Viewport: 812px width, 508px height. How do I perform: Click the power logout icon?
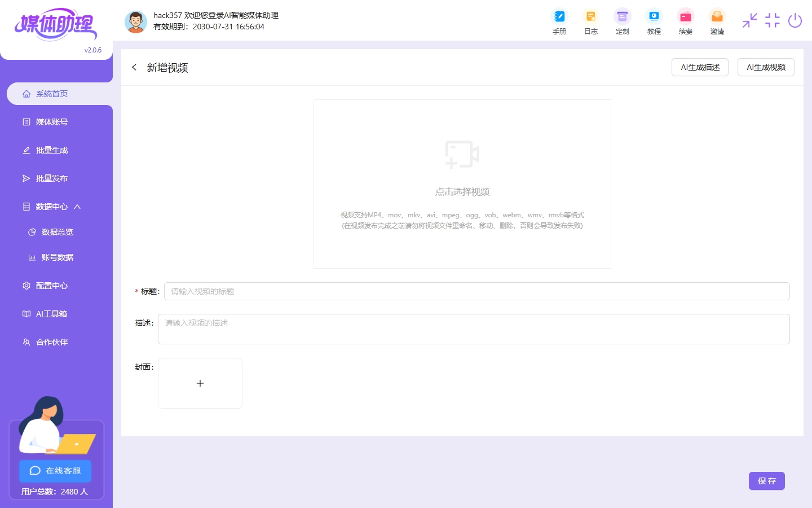[x=795, y=21]
